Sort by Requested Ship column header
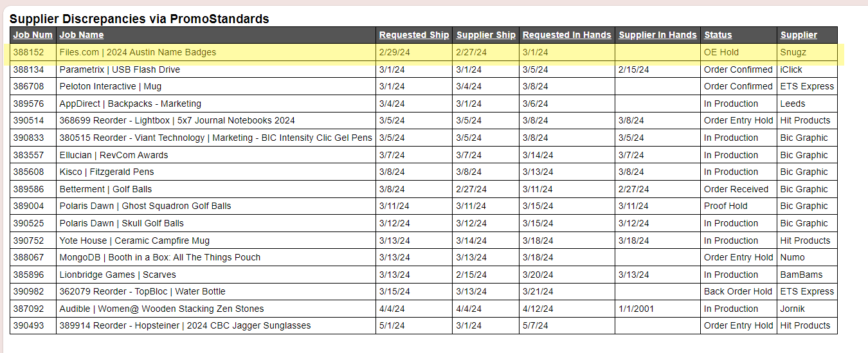The image size is (868, 353). click(x=414, y=35)
